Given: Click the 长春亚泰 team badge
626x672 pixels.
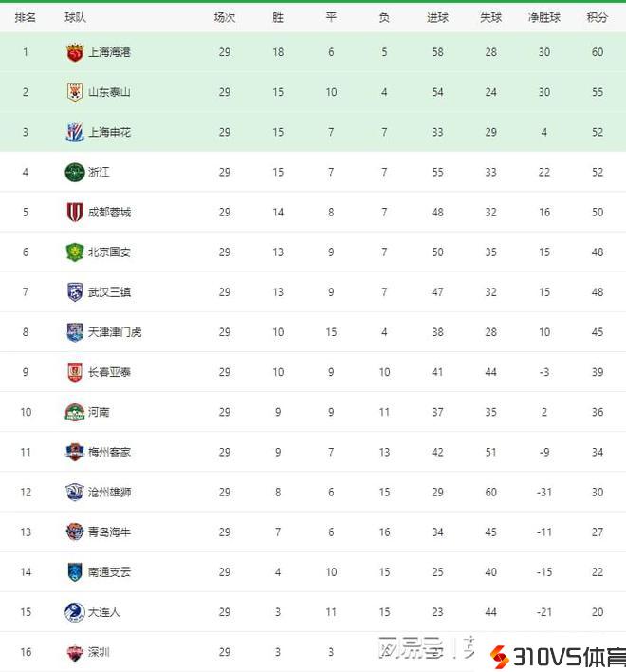Looking at the screenshot, I should click(75, 372).
